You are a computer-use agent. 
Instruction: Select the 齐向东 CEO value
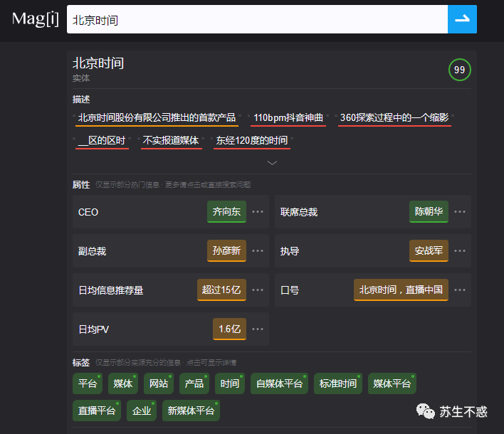coord(226,212)
